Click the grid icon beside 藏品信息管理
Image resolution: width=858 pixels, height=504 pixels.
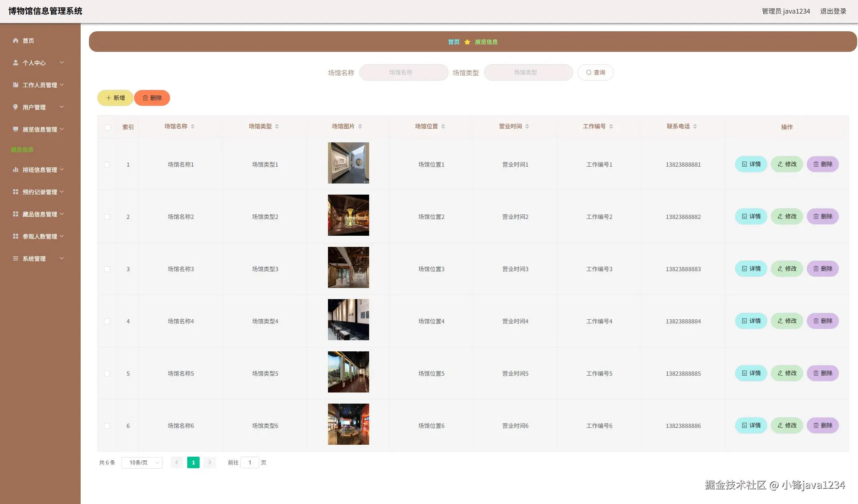click(x=16, y=214)
